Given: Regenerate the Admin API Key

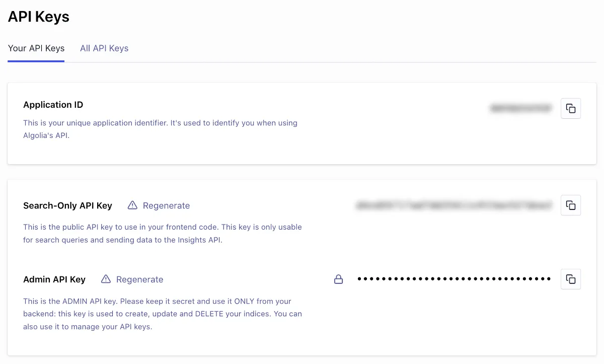Looking at the screenshot, I should [x=140, y=279].
